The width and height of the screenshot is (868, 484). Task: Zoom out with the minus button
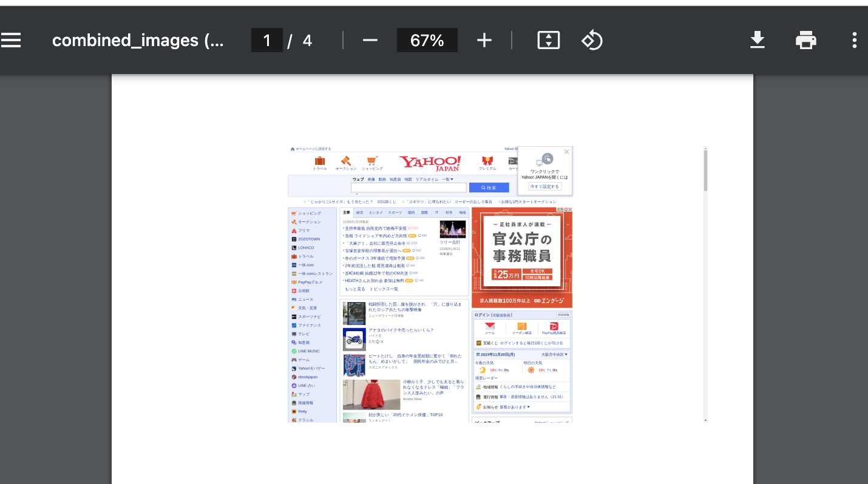click(370, 41)
